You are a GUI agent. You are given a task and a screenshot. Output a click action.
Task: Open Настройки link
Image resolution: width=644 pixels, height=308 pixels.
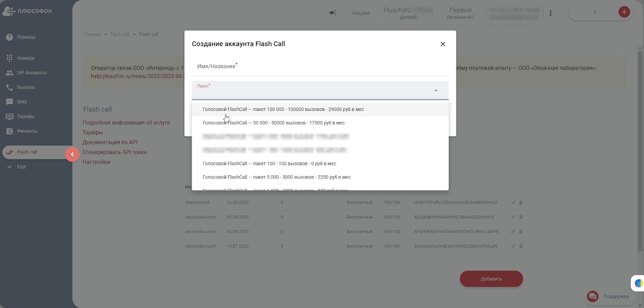tap(96, 162)
